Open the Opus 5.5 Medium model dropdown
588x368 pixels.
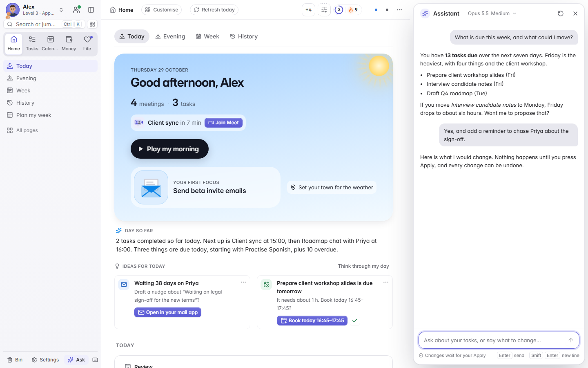(x=492, y=13)
